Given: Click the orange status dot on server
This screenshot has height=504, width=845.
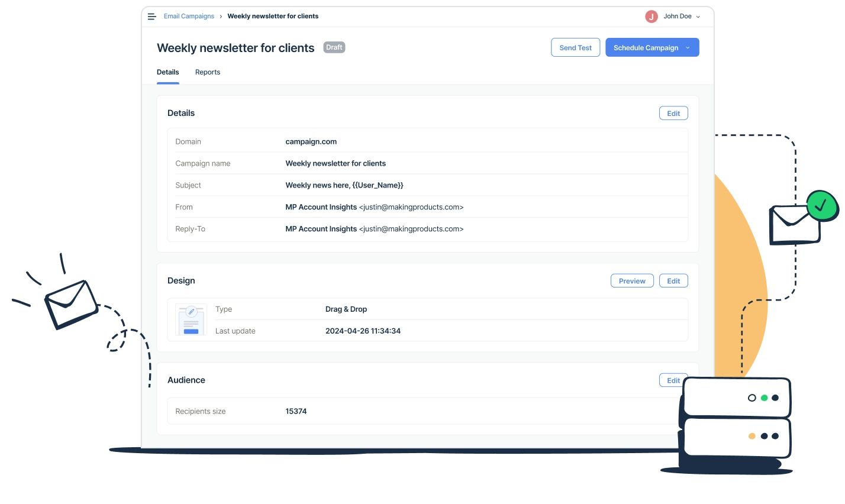Looking at the screenshot, I should point(752,436).
